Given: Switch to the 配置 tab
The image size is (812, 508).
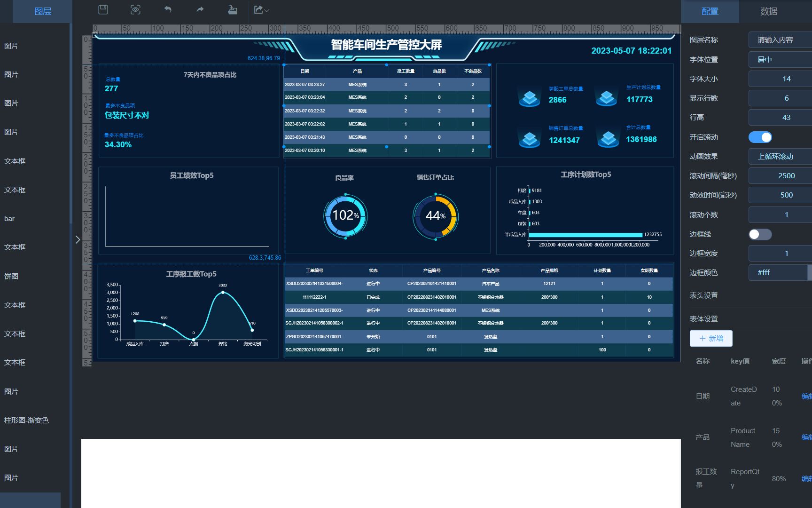Looking at the screenshot, I should 710,11.
